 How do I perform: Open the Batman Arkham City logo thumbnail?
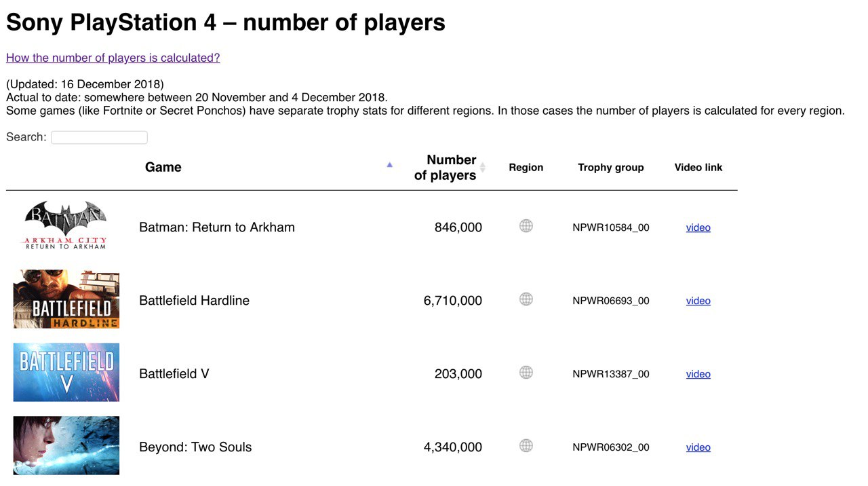pos(66,226)
